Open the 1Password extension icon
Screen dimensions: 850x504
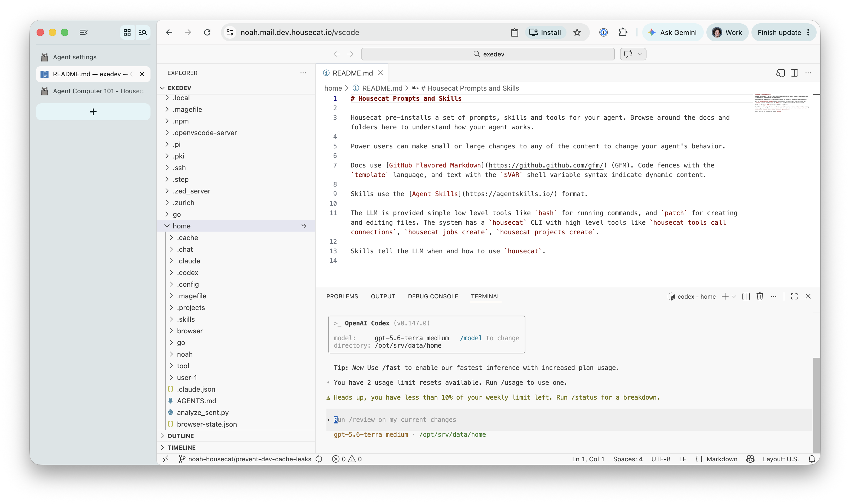point(603,32)
